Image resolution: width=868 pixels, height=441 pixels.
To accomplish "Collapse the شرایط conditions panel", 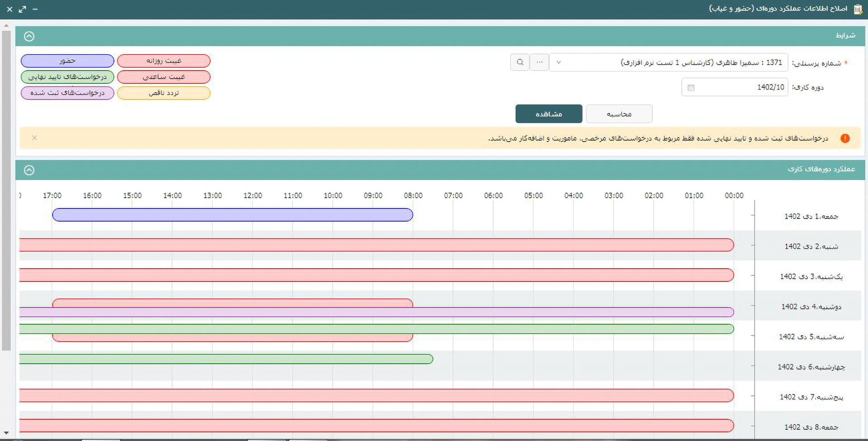I will [x=29, y=36].
